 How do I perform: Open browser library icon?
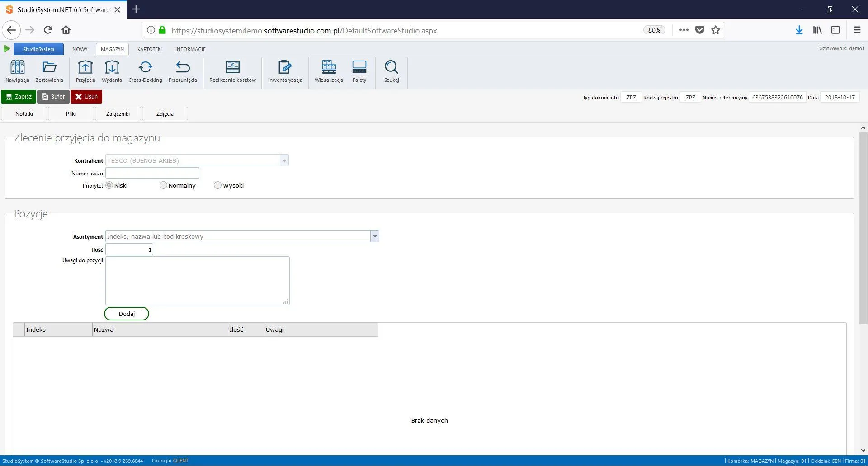coord(817,30)
